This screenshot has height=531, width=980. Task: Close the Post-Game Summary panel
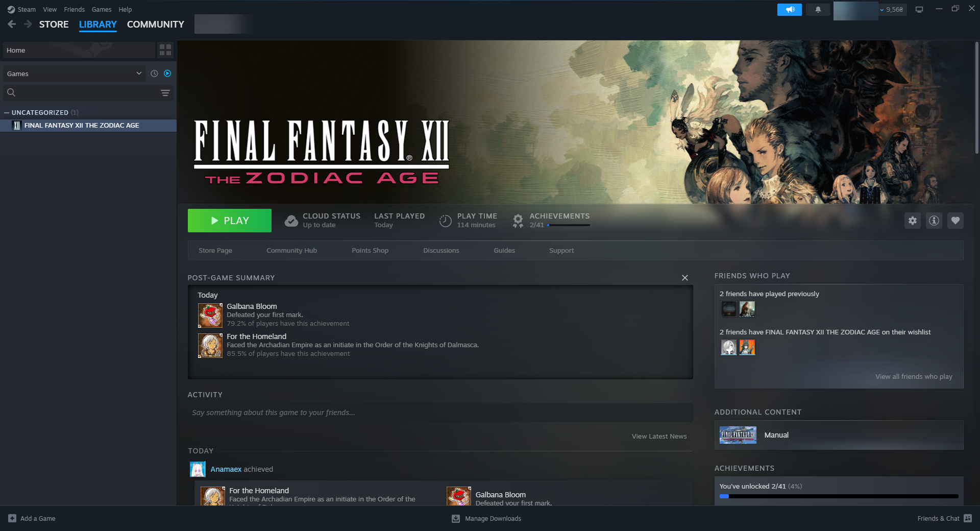pos(685,278)
